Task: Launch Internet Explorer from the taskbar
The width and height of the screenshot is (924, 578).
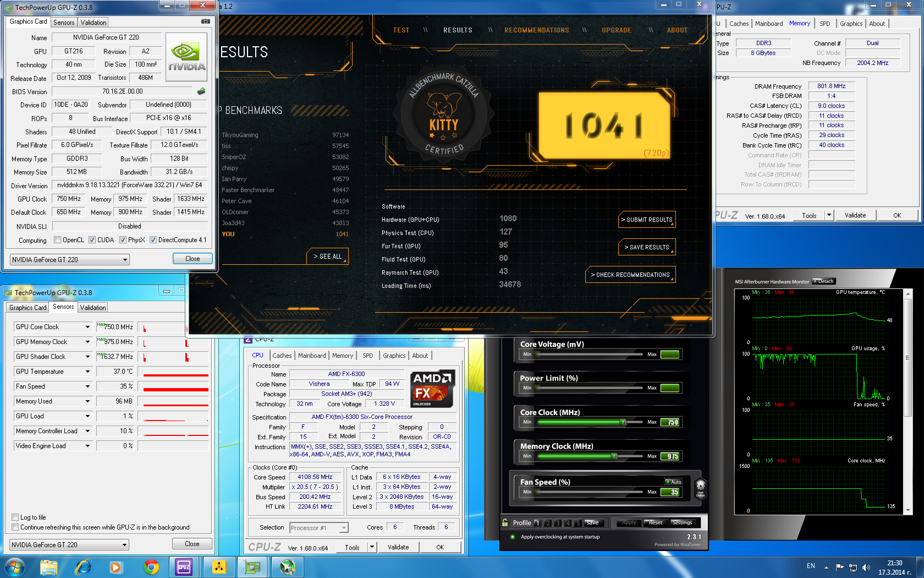Action: click(x=83, y=567)
